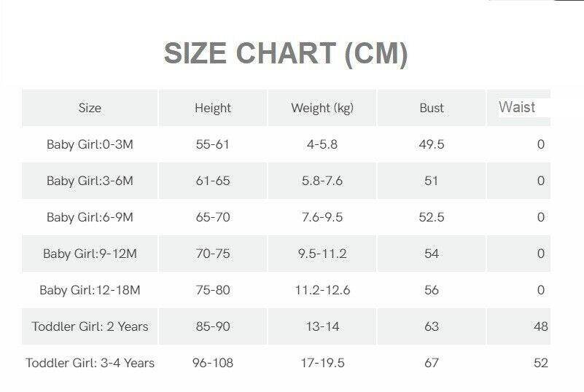584x392 pixels.
Task: Select the Baby Girl:3-6M row label
Action: [x=90, y=181]
